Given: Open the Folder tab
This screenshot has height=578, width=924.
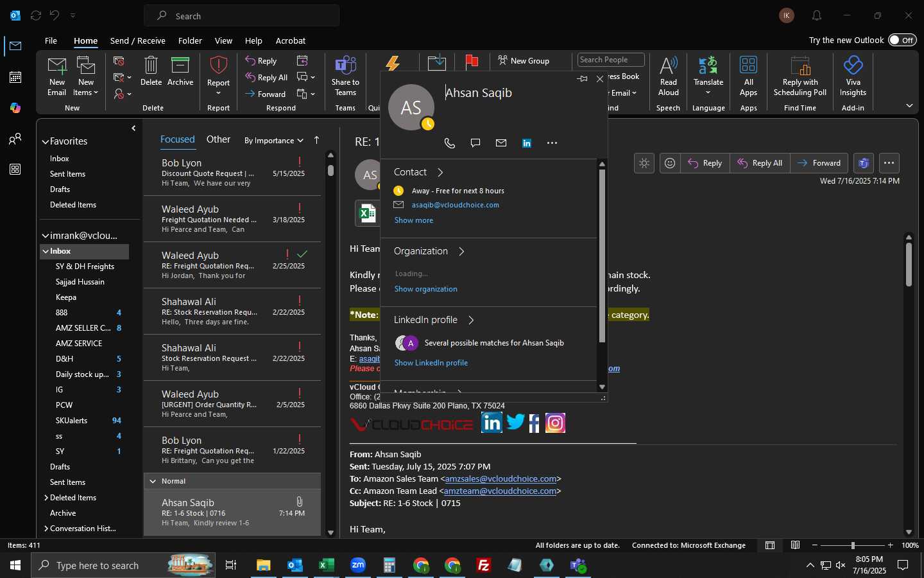Looking at the screenshot, I should point(190,40).
